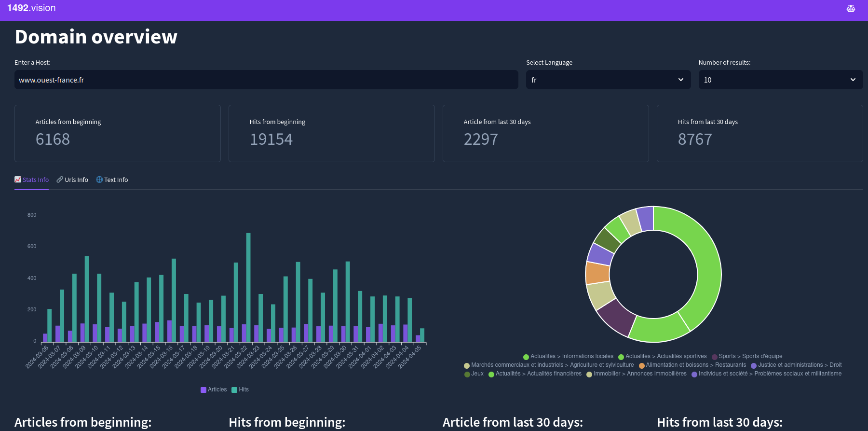
Task: Toggle the Articles series in bar chart legend
Action: pyautogui.click(x=214, y=389)
